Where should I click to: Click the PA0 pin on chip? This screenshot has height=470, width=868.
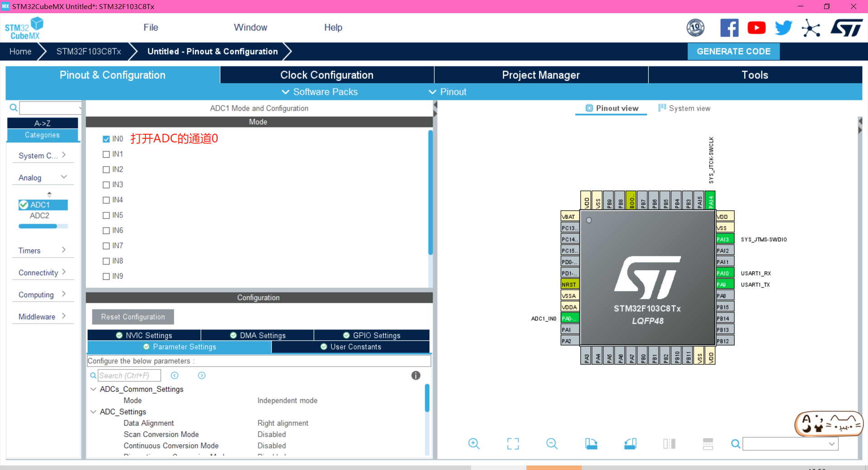click(570, 318)
